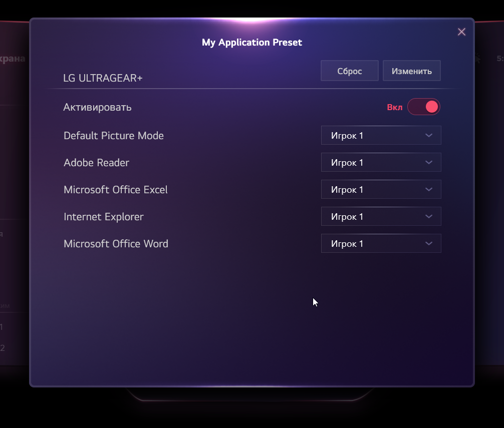504x428 pixels.
Task: Click the Активировать label
Action: tap(97, 107)
